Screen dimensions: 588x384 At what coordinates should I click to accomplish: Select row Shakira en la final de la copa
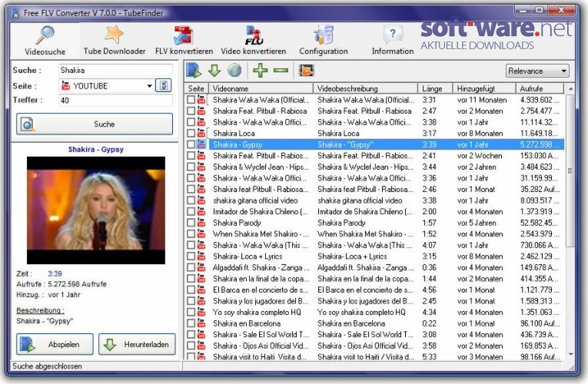tap(374, 279)
